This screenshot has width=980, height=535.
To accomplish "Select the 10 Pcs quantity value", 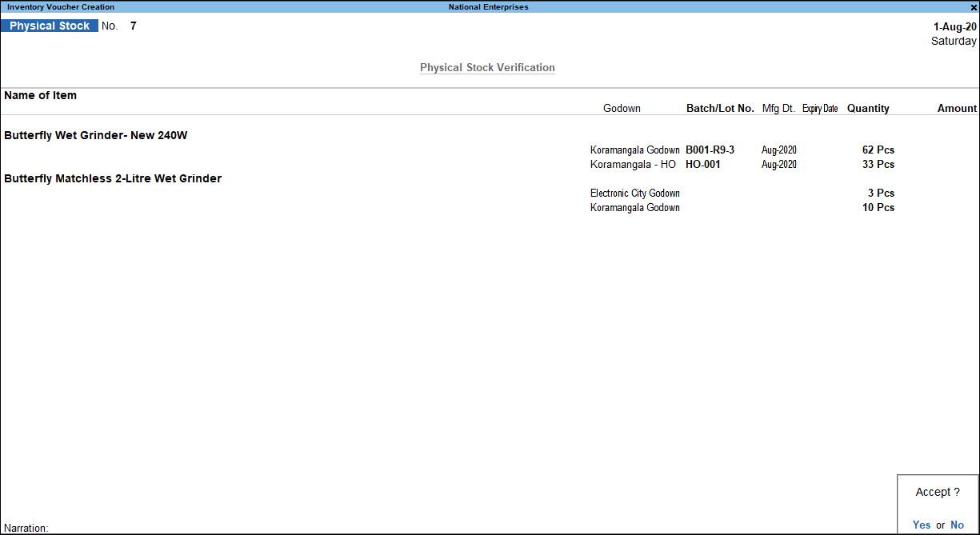I will [x=878, y=207].
